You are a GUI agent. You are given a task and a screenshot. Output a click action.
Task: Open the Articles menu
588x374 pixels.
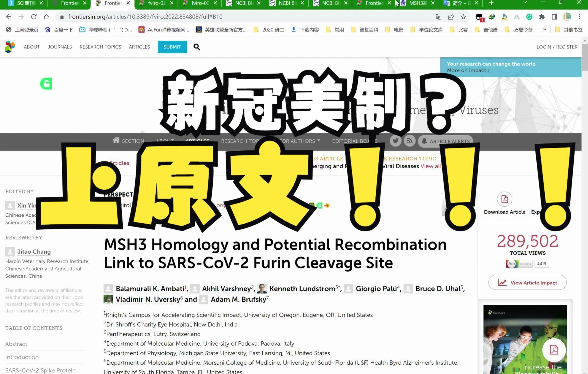[139, 47]
